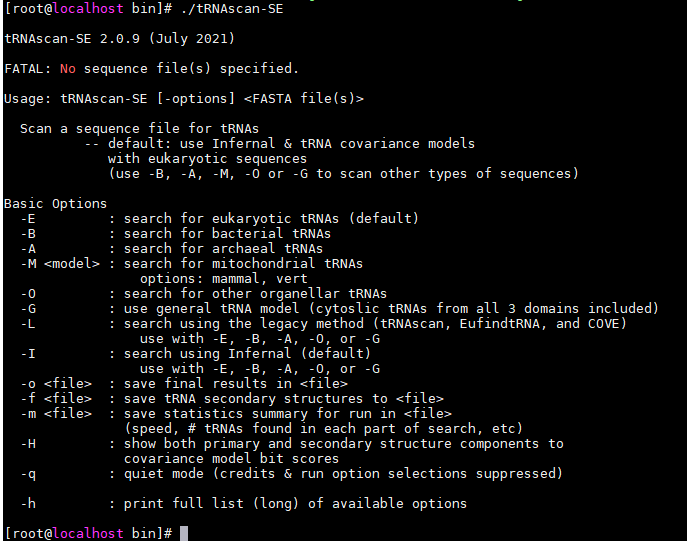Click the red 'No' word in FATAL line
Viewport: 687px width, 541px height.
click(x=68, y=69)
